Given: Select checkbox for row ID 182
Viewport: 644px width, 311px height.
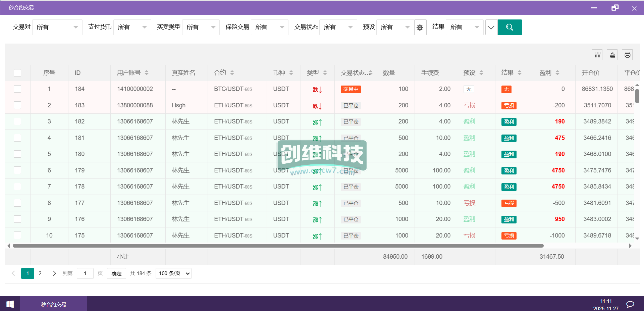Looking at the screenshot, I should pyautogui.click(x=17, y=121).
